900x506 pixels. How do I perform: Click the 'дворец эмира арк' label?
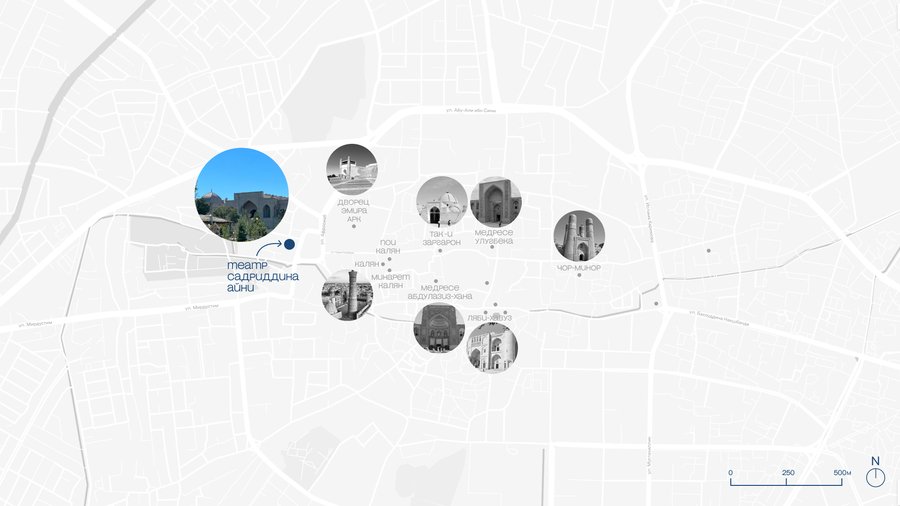coord(354,211)
